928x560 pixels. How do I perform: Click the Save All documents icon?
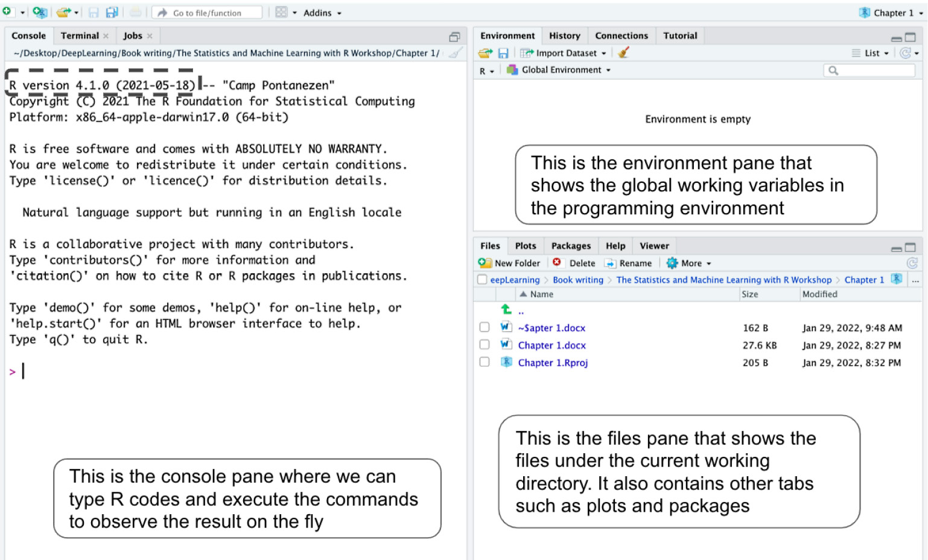coord(112,13)
